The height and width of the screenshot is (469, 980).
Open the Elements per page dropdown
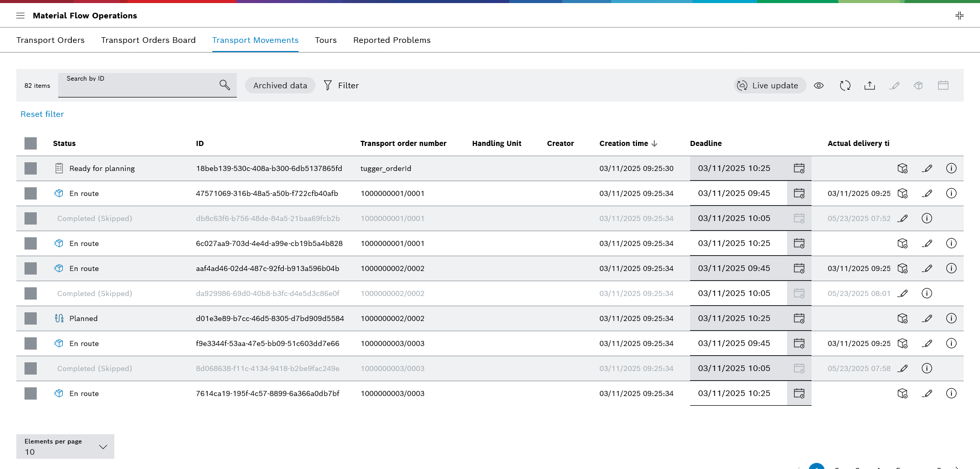(x=65, y=447)
